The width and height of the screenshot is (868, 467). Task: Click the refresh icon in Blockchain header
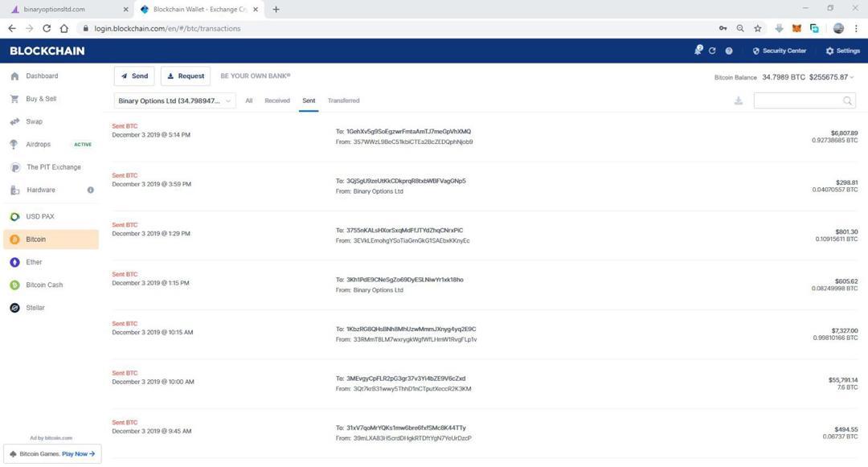[x=712, y=51]
